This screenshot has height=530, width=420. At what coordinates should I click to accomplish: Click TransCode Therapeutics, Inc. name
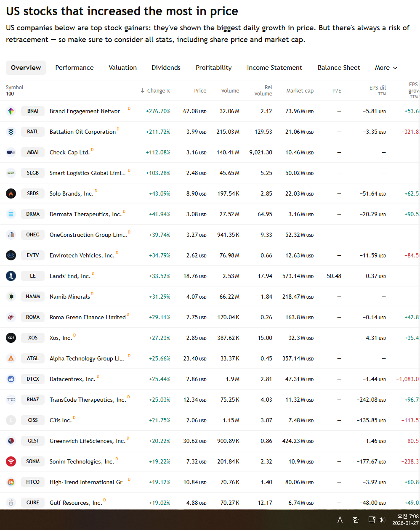(x=88, y=400)
